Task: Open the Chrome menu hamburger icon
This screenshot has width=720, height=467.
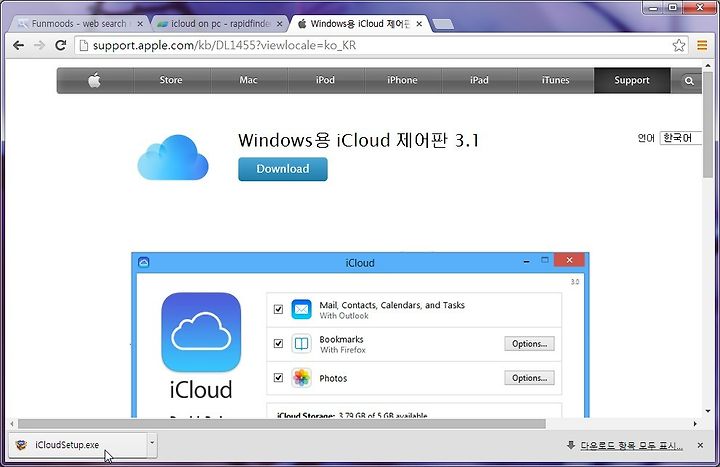Action: pos(702,45)
